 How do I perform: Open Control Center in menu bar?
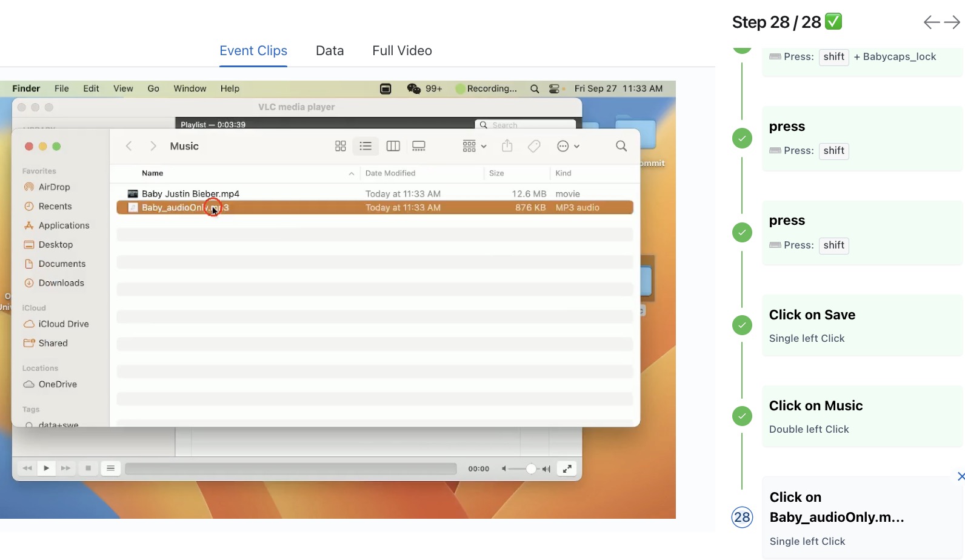(x=555, y=88)
